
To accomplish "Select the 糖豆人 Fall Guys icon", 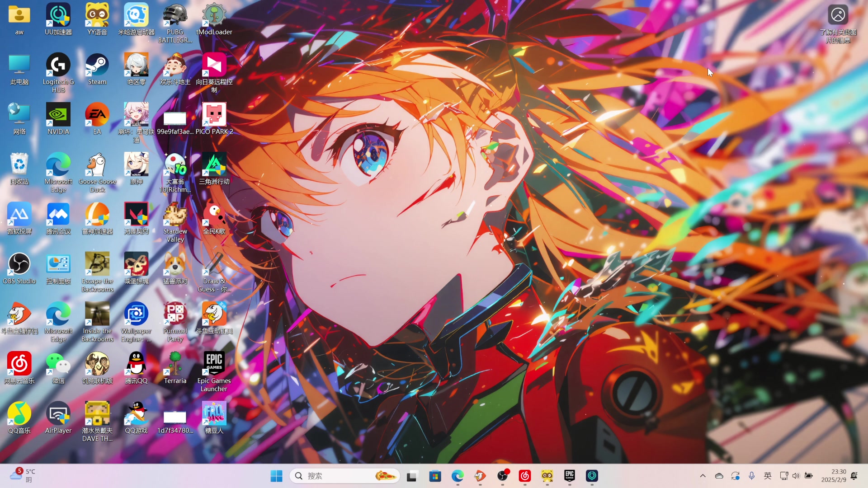I will point(214,418).
